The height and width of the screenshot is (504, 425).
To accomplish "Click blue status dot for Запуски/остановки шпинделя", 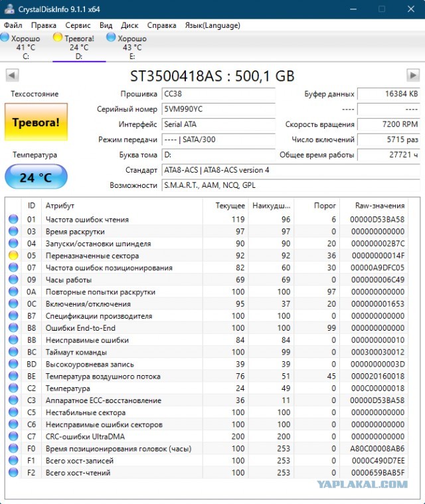I will [13, 243].
